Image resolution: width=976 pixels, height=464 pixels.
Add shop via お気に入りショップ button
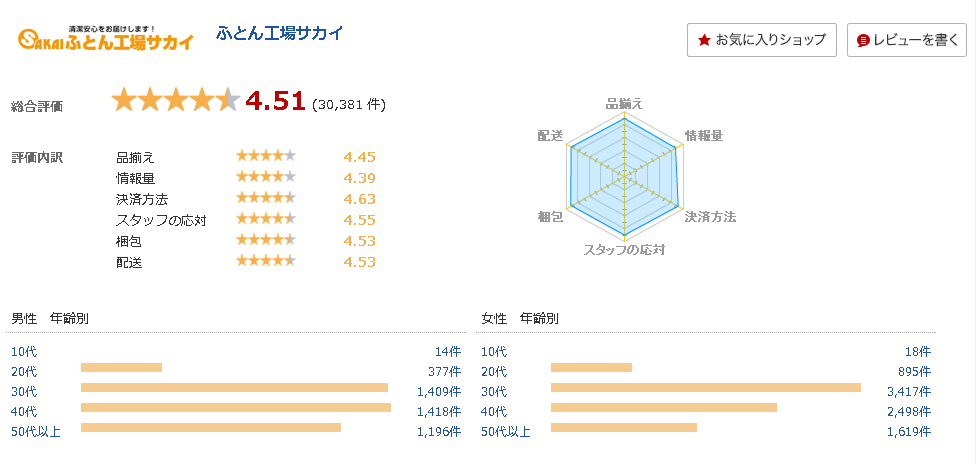(x=761, y=40)
